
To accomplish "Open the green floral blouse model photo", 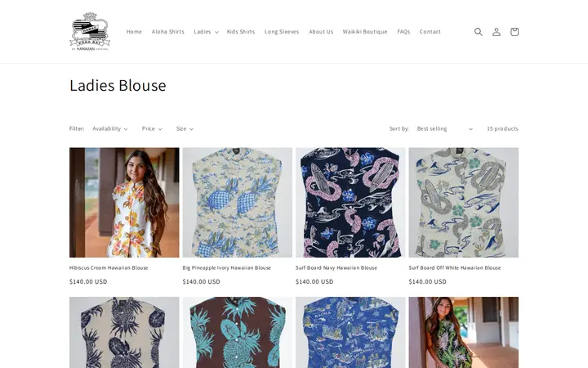I will click(x=464, y=332).
